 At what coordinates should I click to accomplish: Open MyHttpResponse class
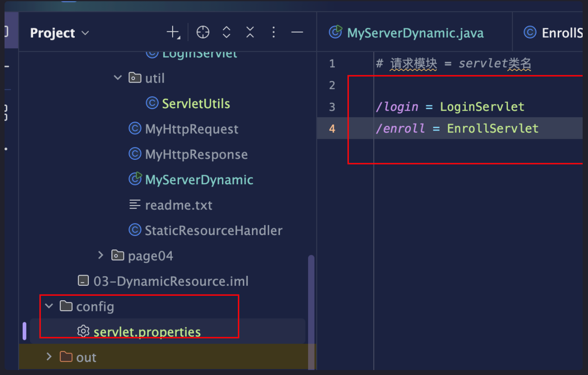coord(196,154)
